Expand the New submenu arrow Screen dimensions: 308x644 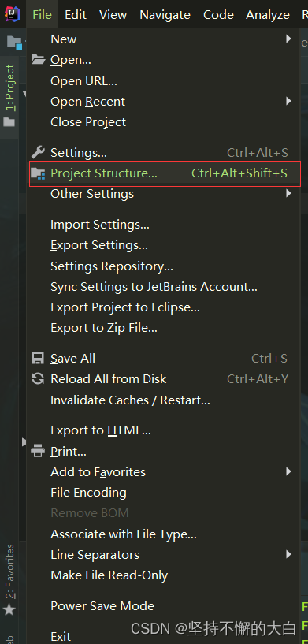(288, 39)
